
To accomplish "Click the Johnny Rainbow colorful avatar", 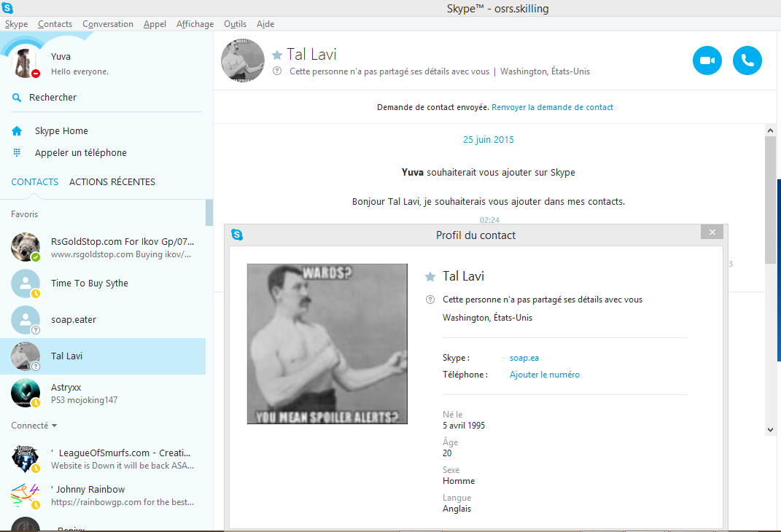I will click(x=26, y=496).
